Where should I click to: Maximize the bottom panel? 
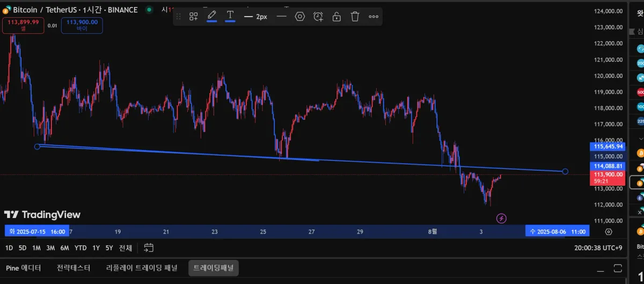618,268
